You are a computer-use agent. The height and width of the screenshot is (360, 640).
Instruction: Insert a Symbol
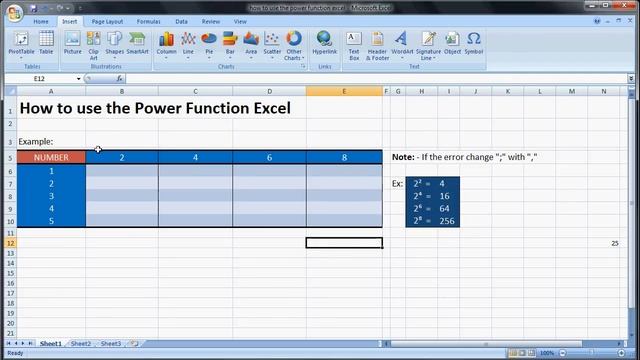(x=473, y=43)
